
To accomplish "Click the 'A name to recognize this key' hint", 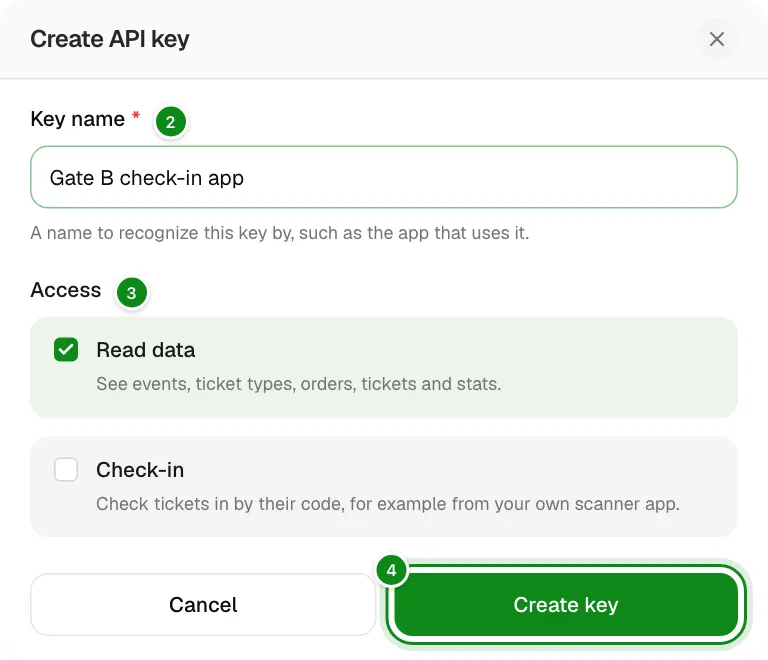I will [280, 233].
